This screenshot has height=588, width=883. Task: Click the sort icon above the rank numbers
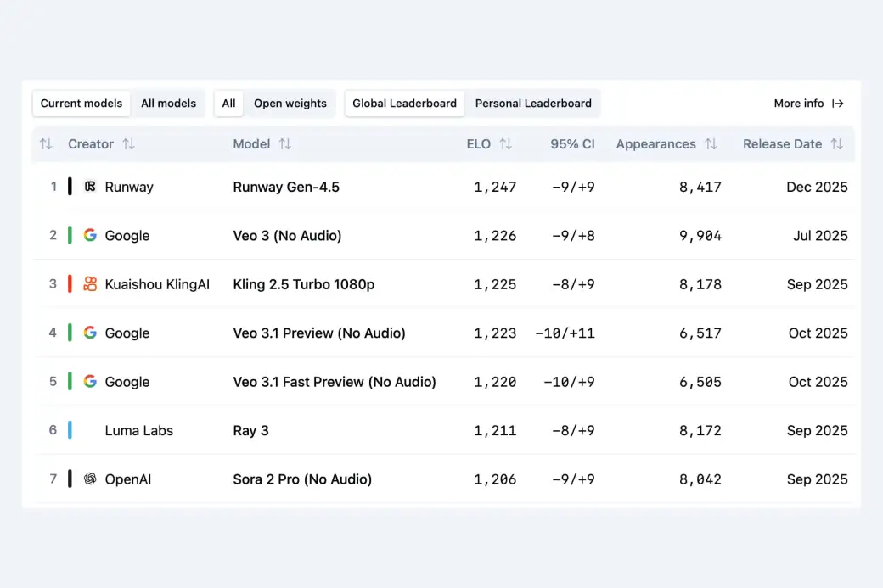(x=46, y=144)
